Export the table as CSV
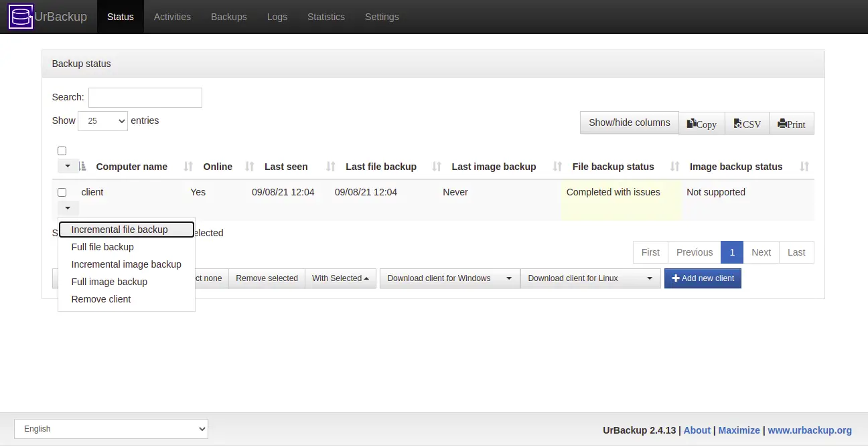 tap(747, 124)
